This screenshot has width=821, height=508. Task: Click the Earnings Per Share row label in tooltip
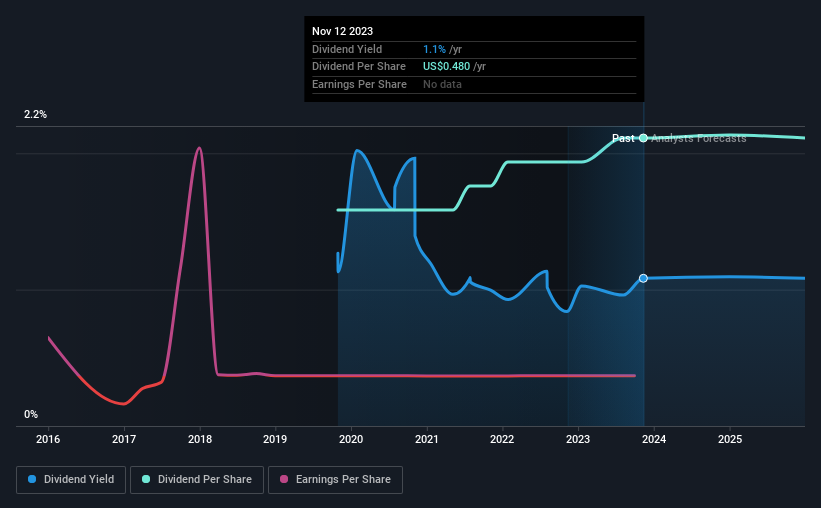pyautogui.click(x=359, y=84)
